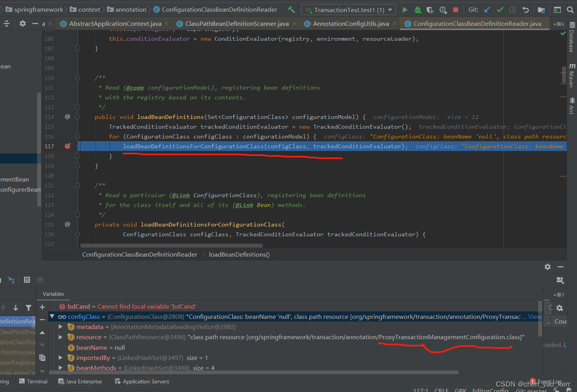Commit changes with the green checkmark
This screenshot has height=392, width=577.
(500, 10)
